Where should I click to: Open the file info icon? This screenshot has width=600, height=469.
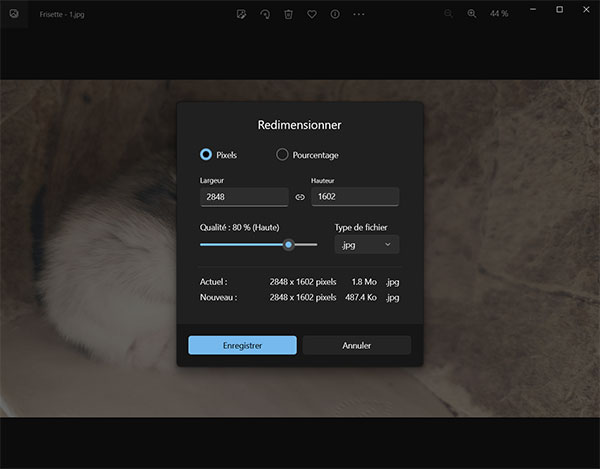(x=335, y=14)
